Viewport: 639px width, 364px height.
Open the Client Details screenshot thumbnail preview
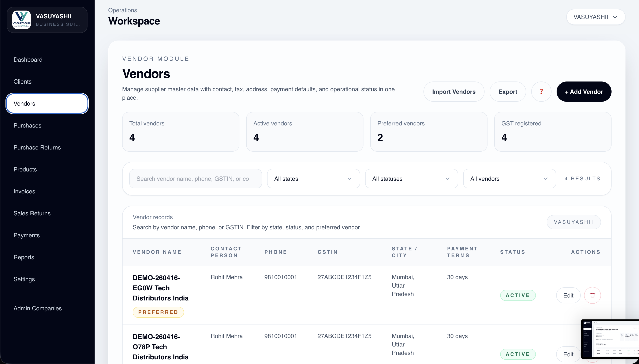pos(610,339)
